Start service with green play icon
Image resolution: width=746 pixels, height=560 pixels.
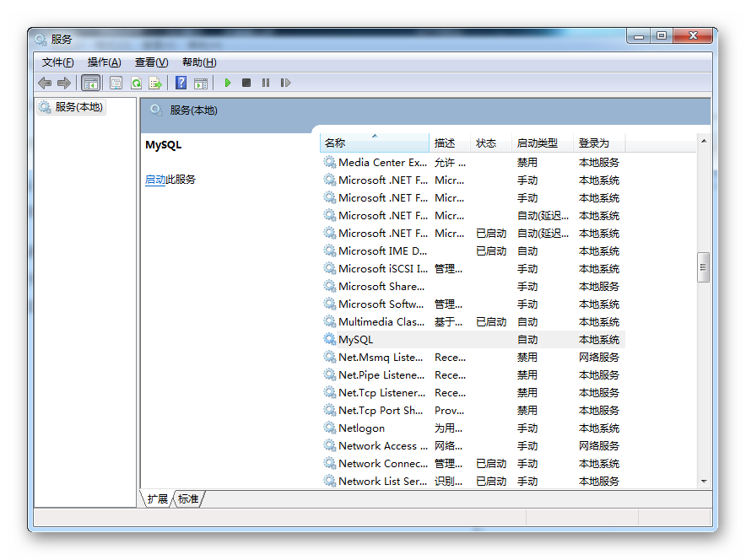pos(227,83)
